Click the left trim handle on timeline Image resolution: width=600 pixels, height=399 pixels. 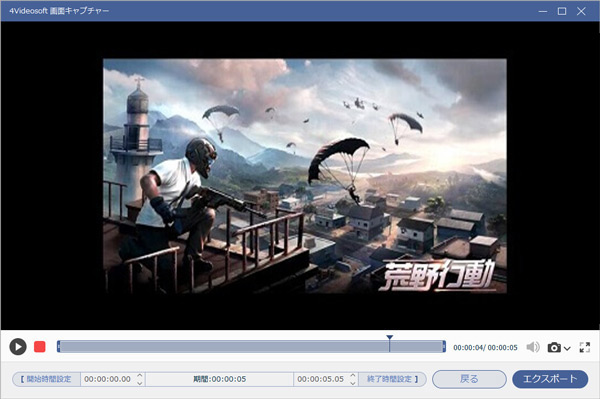point(59,347)
